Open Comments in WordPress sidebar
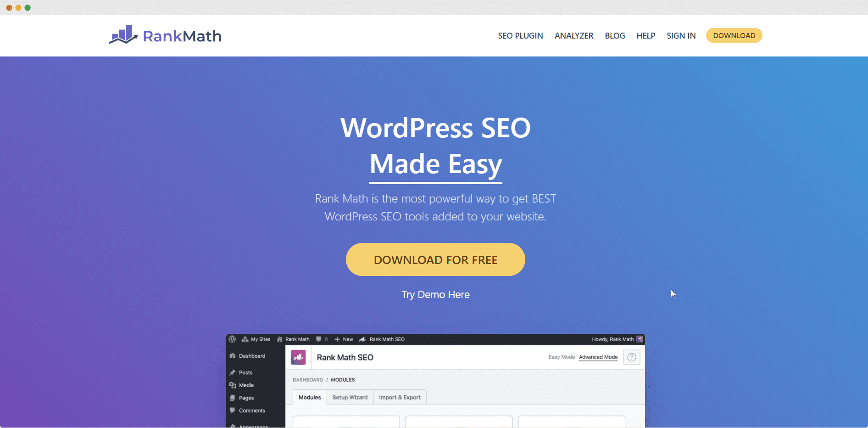This screenshot has height=428, width=868. coord(247,411)
